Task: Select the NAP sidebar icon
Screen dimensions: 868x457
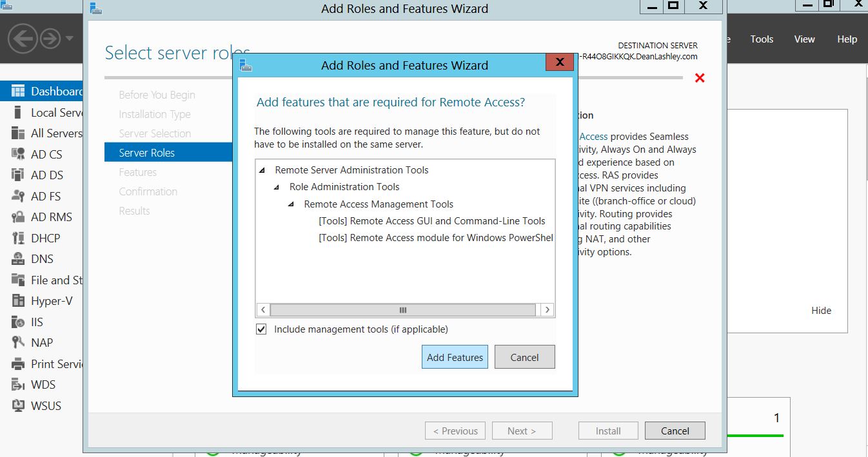Action: coord(18,343)
